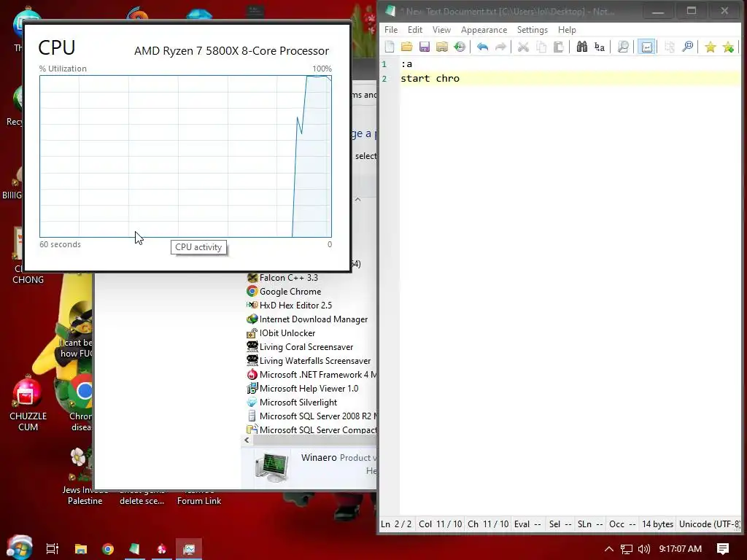Open the View menu

coord(441,29)
